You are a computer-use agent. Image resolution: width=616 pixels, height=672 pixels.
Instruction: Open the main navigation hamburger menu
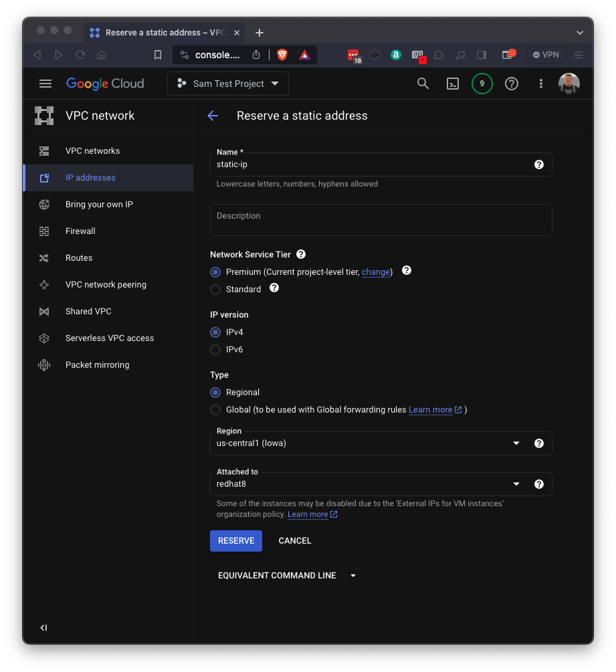click(x=45, y=84)
